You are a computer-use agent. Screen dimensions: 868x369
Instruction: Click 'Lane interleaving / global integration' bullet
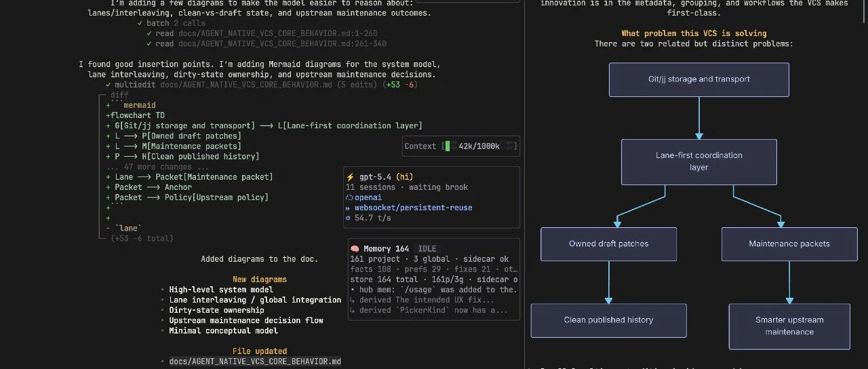click(255, 300)
